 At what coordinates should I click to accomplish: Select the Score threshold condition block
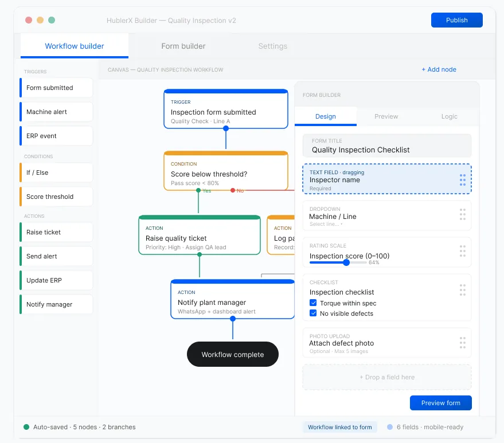tap(56, 197)
